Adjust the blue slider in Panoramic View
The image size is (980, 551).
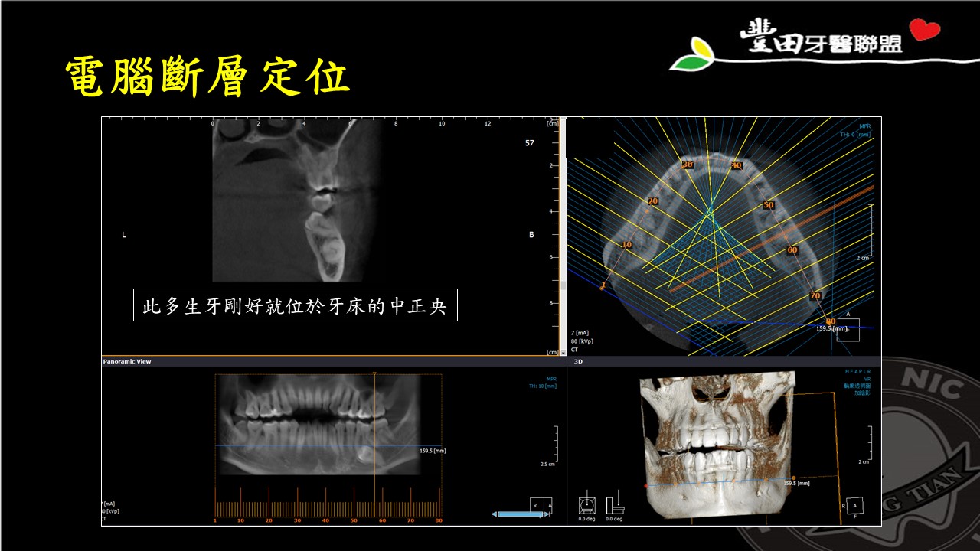(521, 514)
